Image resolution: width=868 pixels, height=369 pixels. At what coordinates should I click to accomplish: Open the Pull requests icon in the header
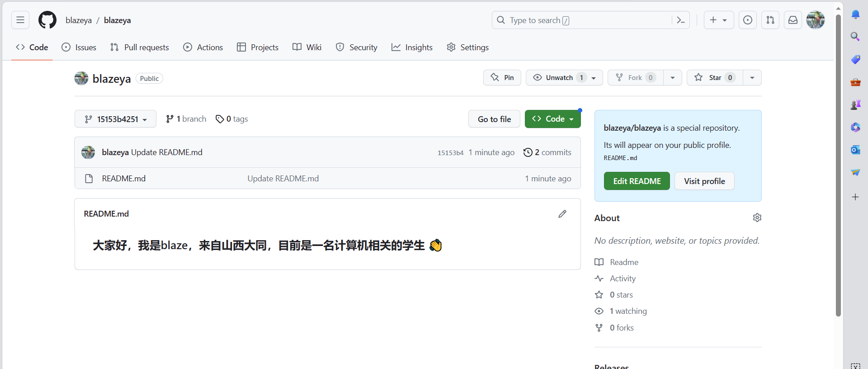click(770, 20)
